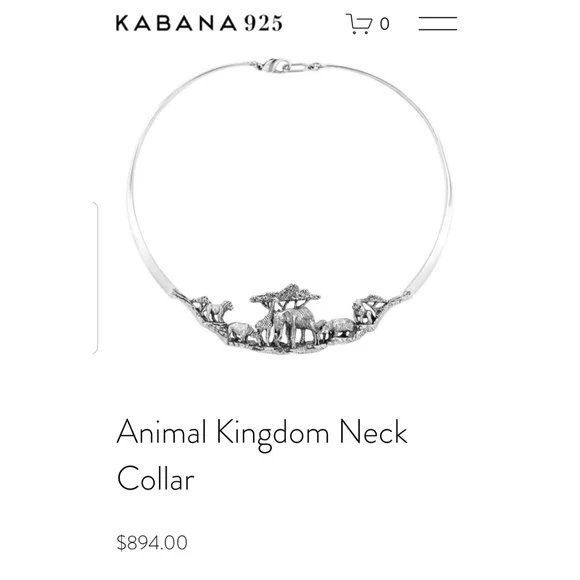This screenshot has width=580, height=580.
Task: Click the seated animal on pendant's right end
Action: [363, 312]
